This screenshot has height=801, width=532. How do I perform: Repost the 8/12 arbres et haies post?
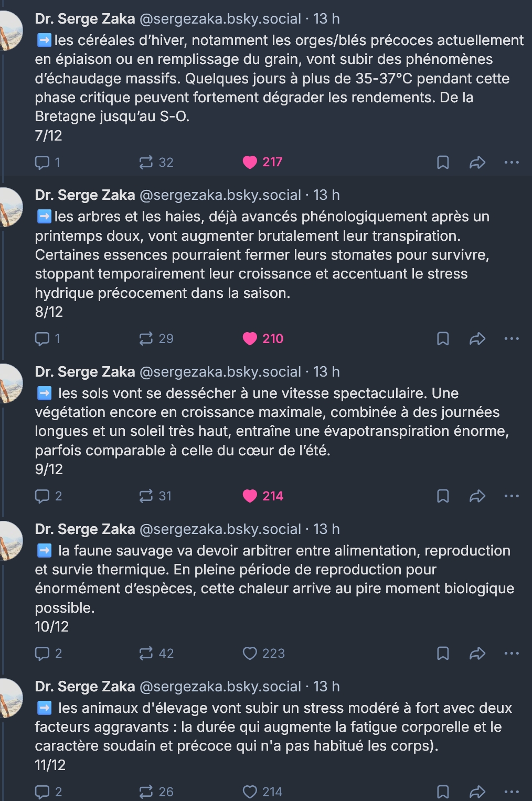(x=156, y=338)
